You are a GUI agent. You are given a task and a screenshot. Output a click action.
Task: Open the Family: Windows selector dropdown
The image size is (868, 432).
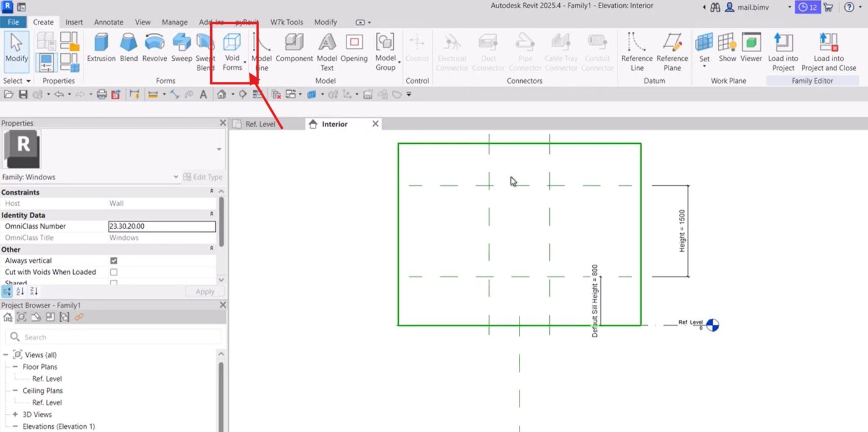click(176, 177)
